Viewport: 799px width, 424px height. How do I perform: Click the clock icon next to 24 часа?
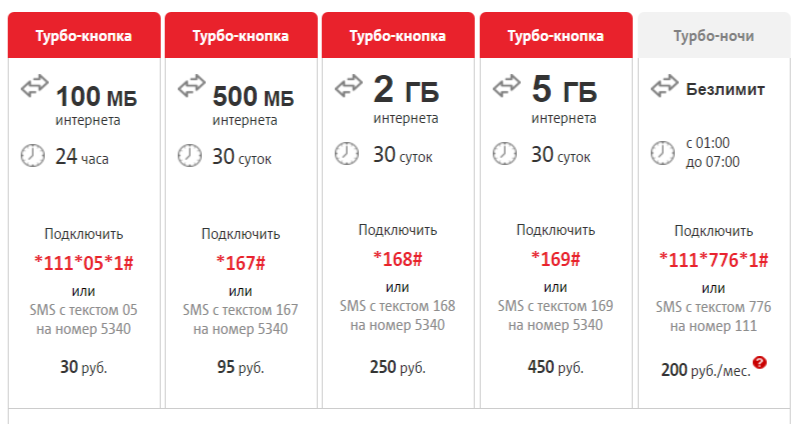[x=33, y=155]
